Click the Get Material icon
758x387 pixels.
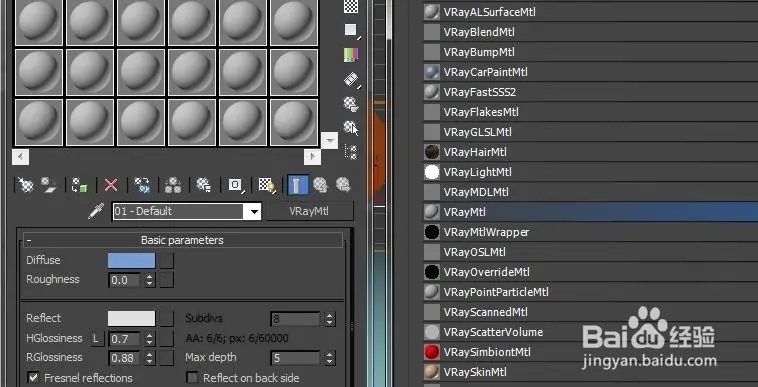click(x=25, y=185)
